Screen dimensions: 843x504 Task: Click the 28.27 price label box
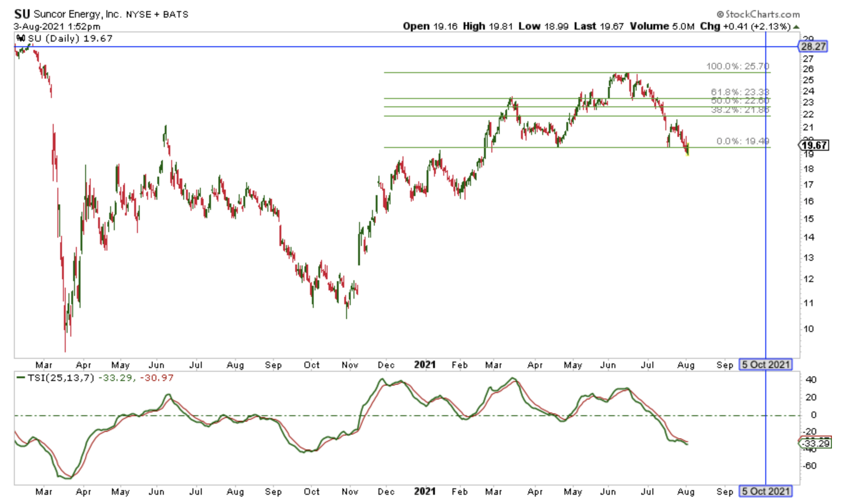coord(813,46)
